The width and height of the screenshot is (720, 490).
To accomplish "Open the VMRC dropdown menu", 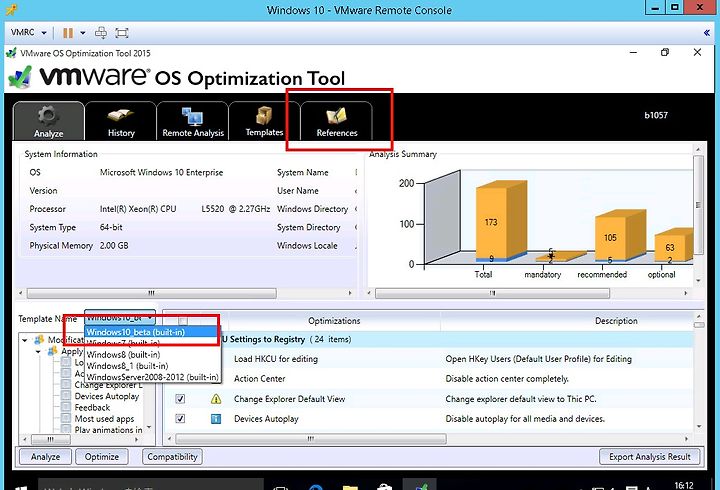I will coord(28,33).
